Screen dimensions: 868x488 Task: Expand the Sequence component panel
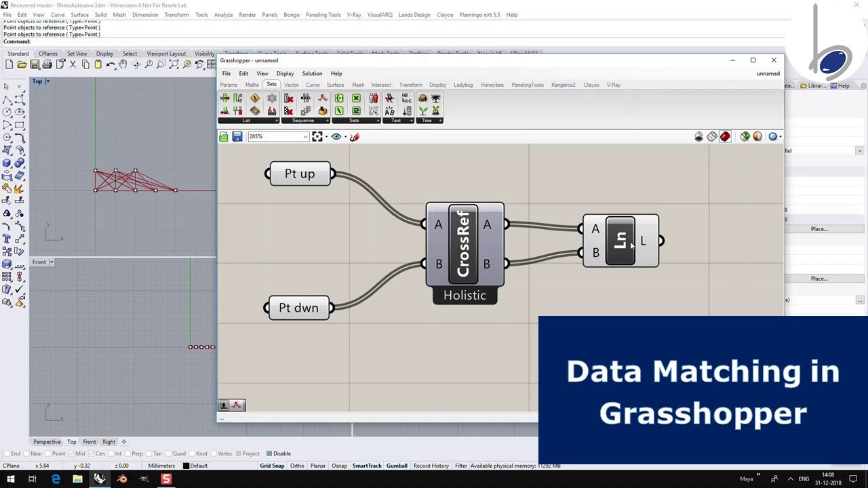point(328,121)
